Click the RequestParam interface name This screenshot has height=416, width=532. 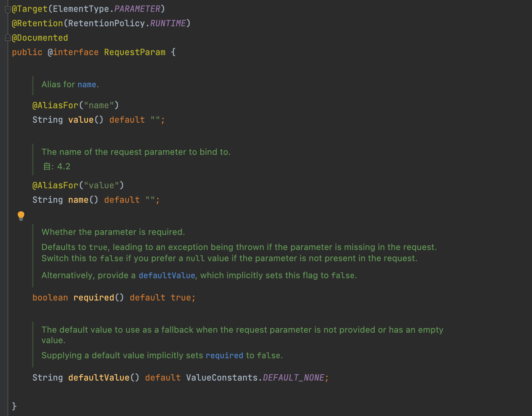135,52
